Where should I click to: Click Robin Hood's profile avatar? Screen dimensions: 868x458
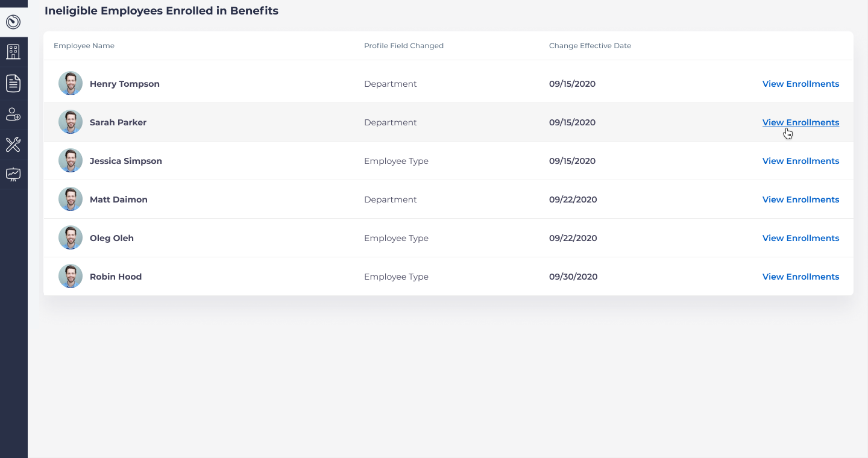click(x=71, y=277)
